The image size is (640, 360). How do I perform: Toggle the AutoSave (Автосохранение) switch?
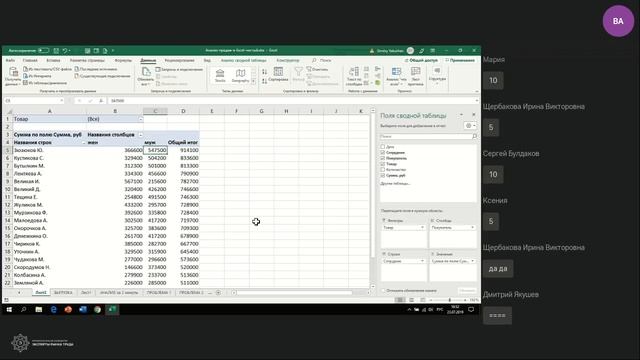click(43, 51)
